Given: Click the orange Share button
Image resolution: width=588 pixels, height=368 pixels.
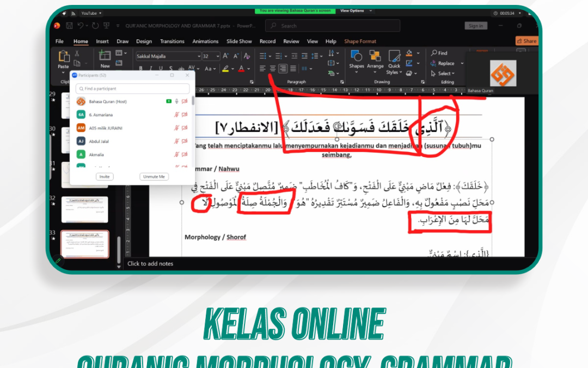Looking at the screenshot, I should [x=526, y=41].
